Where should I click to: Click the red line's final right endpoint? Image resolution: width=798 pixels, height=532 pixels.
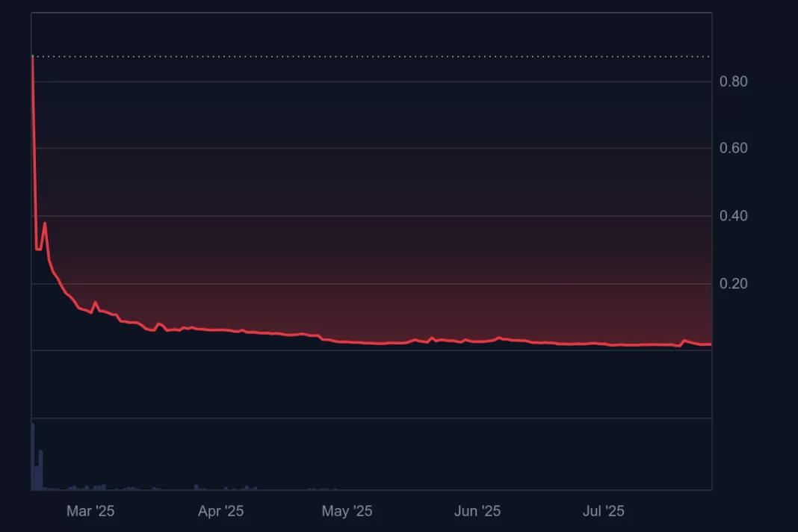711,344
